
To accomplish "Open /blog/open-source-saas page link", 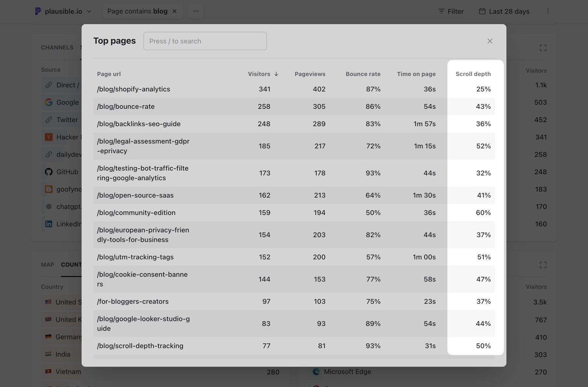I will coord(135,195).
